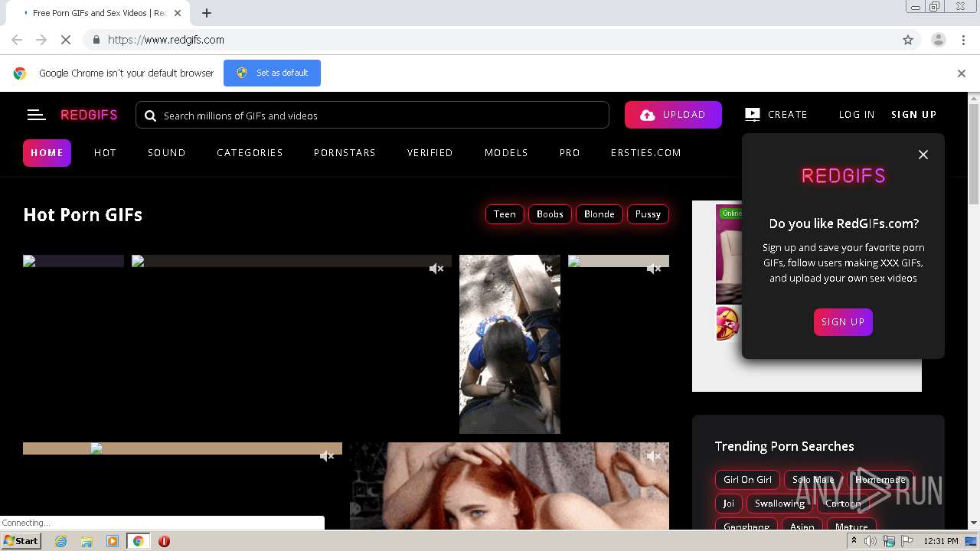This screenshot has height=551, width=980.
Task: Select the Blonde tag chip
Action: pos(599,214)
